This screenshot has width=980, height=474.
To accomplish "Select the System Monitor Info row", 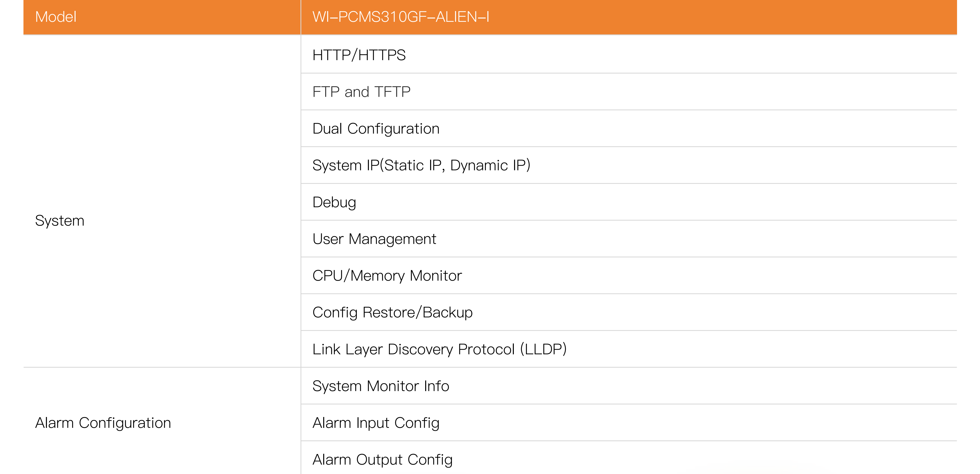I will pyautogui.click(x=380, y=386).
